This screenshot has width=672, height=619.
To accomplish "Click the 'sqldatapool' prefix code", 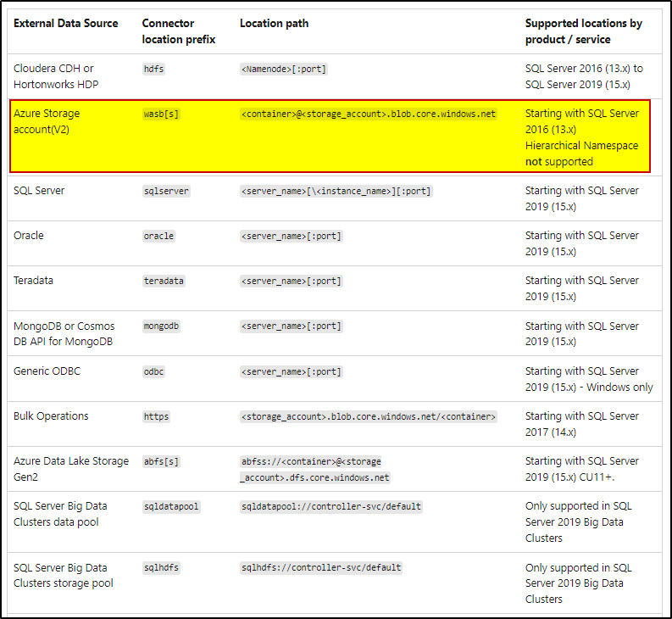I will 171,506.
